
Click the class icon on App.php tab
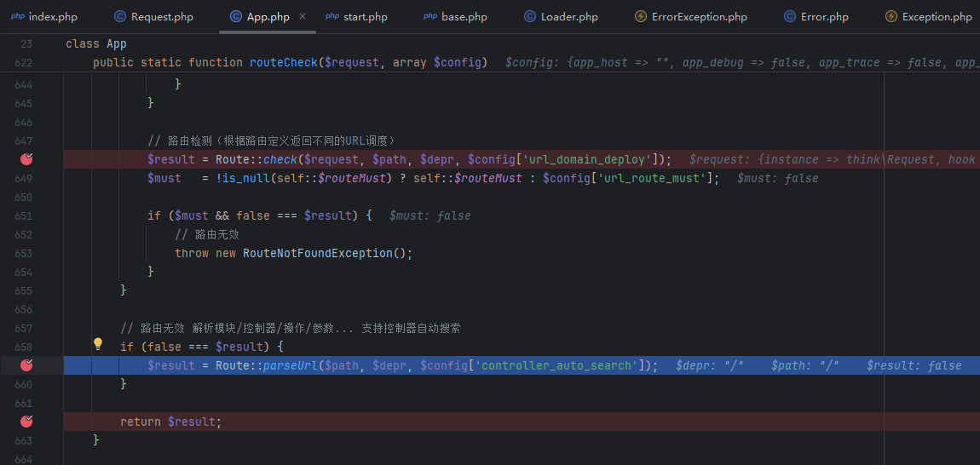pyautogui.click(x=235, y=17)
